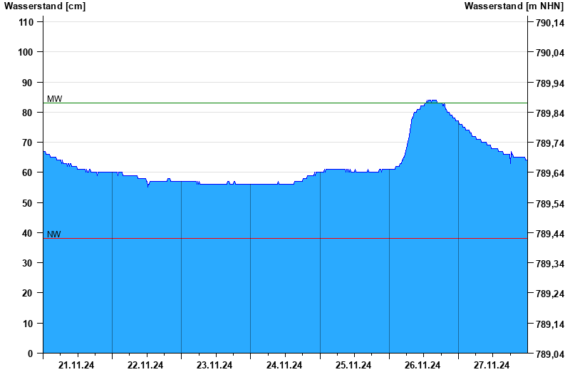The height and width of the screenshot is (392, 570).
Task: Click the MW line label
Action: point(55,99)
